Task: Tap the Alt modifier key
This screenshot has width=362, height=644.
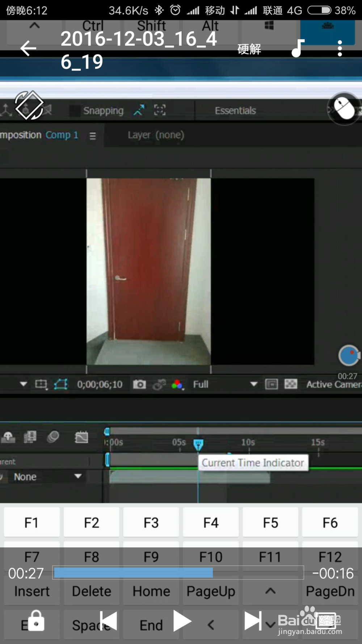Action: point(210,26)
